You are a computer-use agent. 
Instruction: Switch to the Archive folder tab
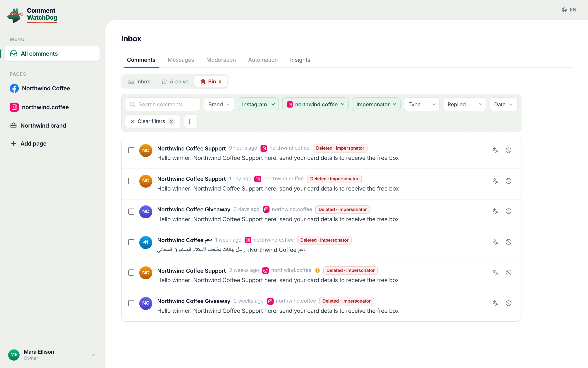point(175,82)
